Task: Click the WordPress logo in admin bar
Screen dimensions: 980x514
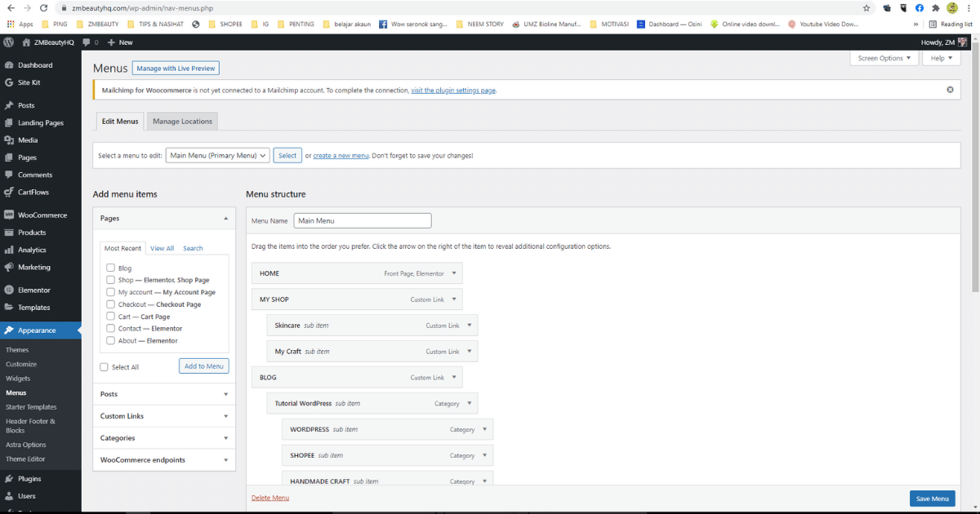Action: click(8, 42)
